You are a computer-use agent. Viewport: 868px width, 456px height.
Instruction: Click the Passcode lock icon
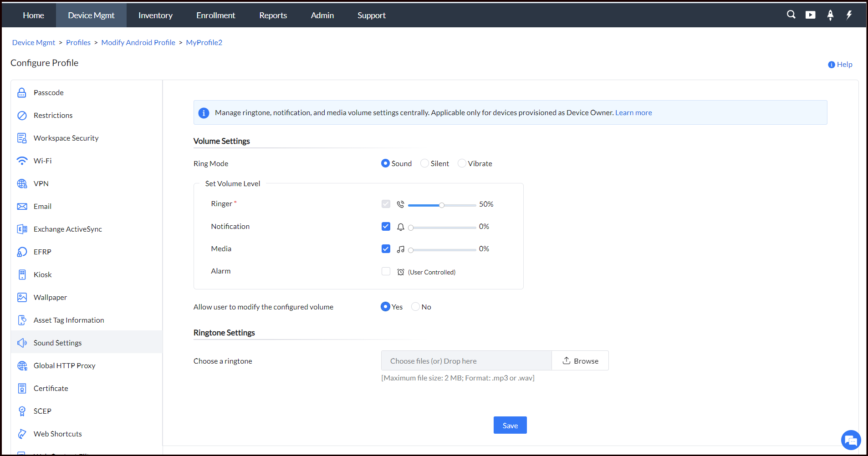pos(22,93)
